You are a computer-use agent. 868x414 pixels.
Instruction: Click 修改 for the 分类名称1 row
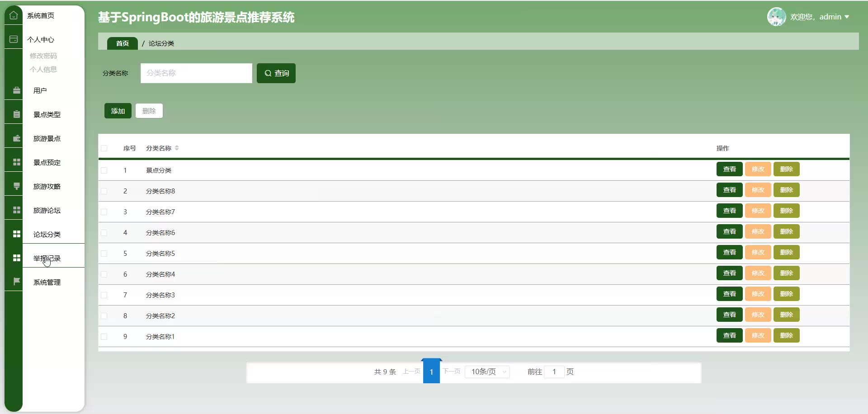coord(758,335)
